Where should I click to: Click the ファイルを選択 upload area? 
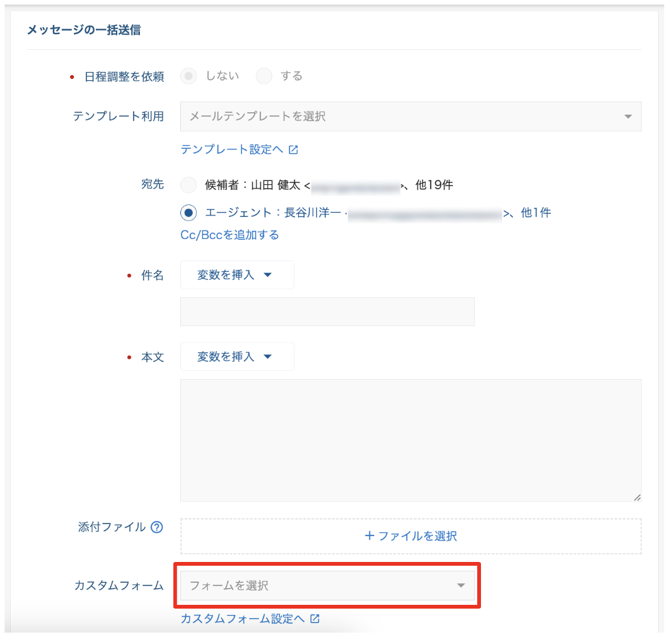[410, 536]
